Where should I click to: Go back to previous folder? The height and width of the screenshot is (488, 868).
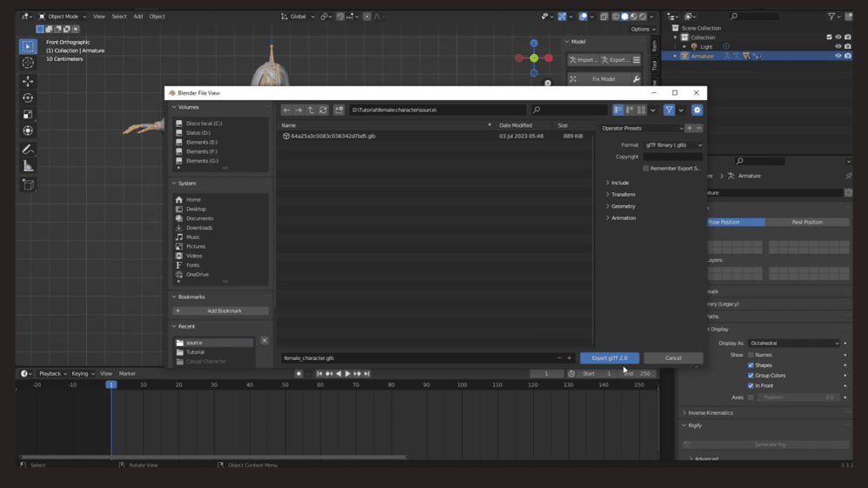(x=286, y=110)
